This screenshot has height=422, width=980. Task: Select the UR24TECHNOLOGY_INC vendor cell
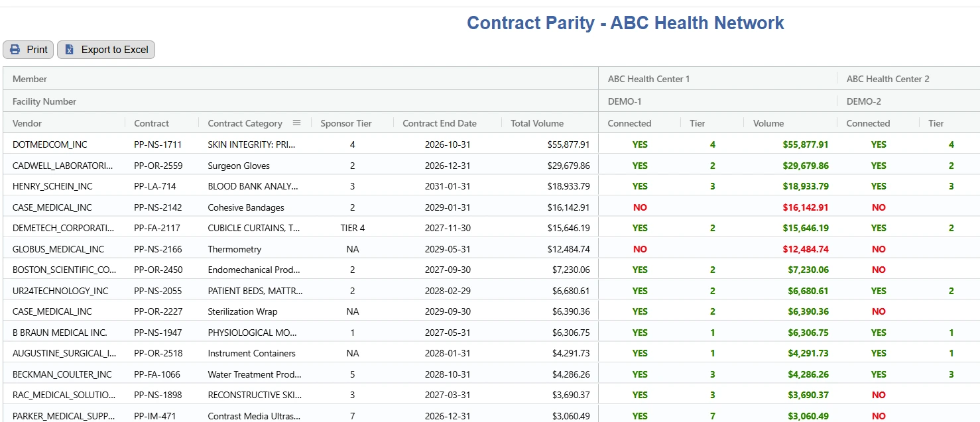[60, 291]
